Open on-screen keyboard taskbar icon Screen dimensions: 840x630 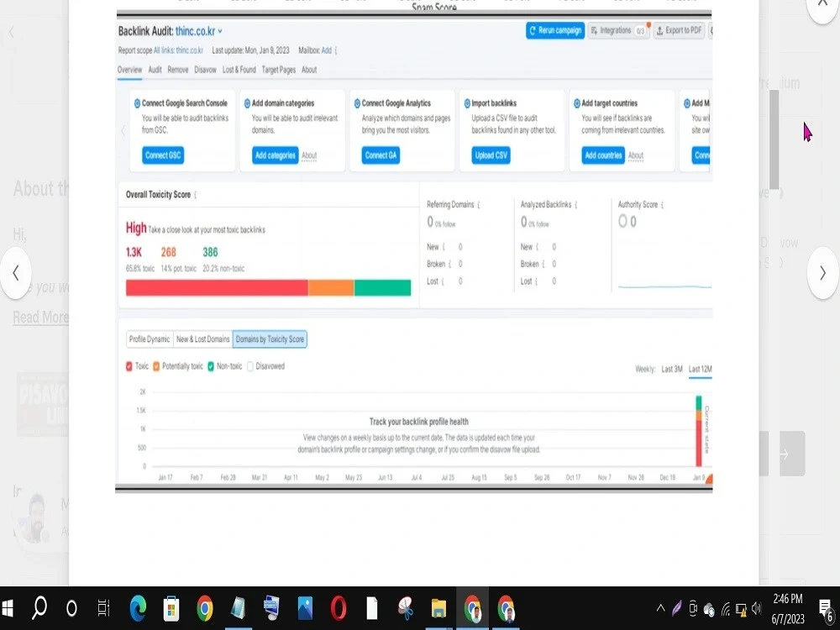[x=271, y=608]
